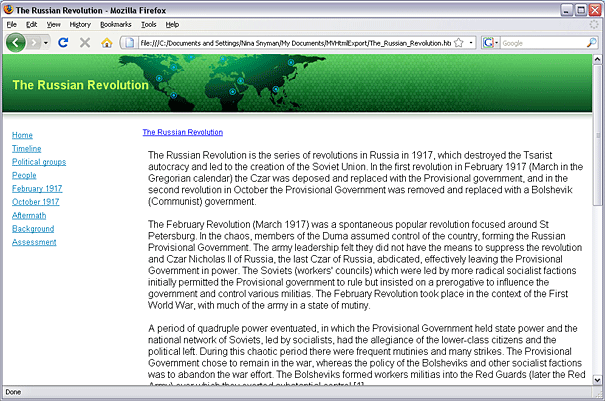The image size is (605, 401).
Task: Open the Aftermath link
Action: point(29,215)
